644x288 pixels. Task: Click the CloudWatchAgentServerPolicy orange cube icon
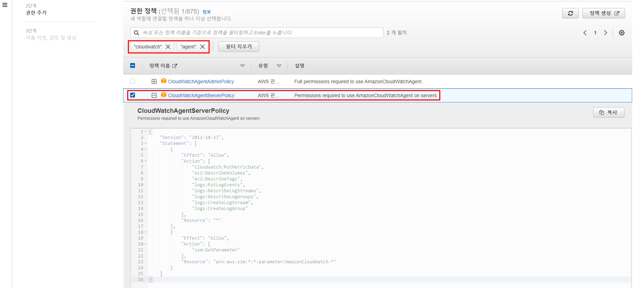[164, 95]
